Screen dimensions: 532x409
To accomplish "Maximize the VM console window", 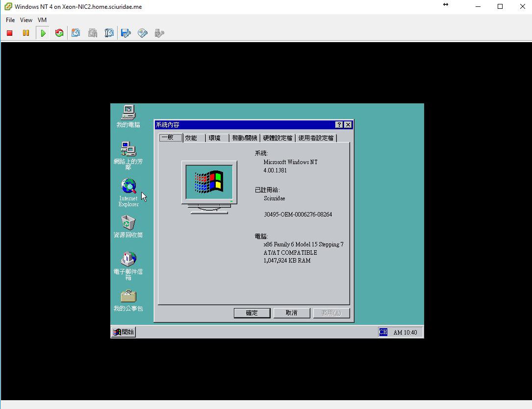I will 500,6.
